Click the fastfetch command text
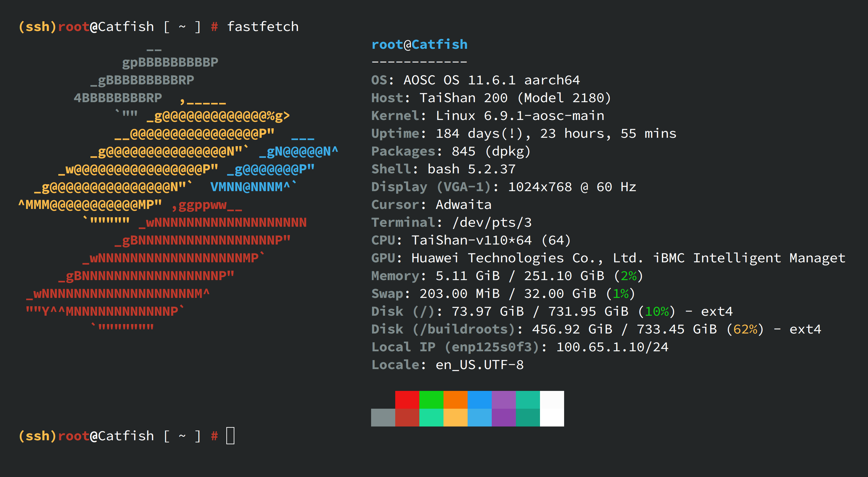 click(x=263, y=27)
